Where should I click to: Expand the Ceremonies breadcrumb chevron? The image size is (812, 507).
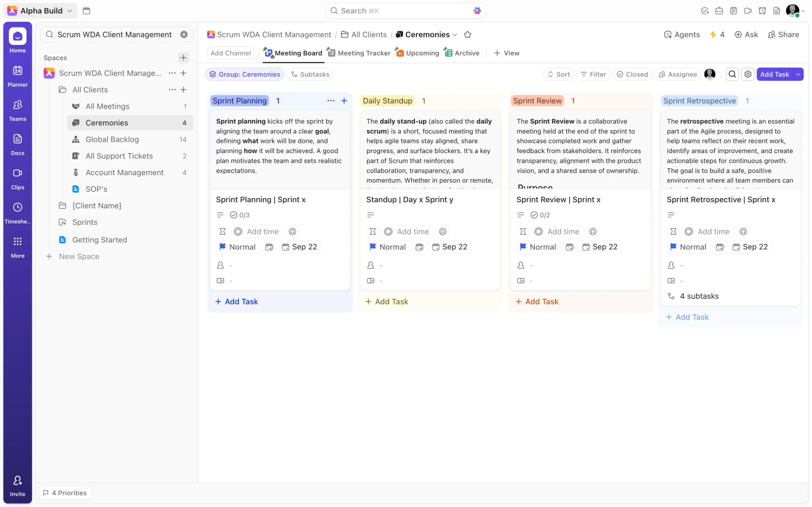click(455, 35)
